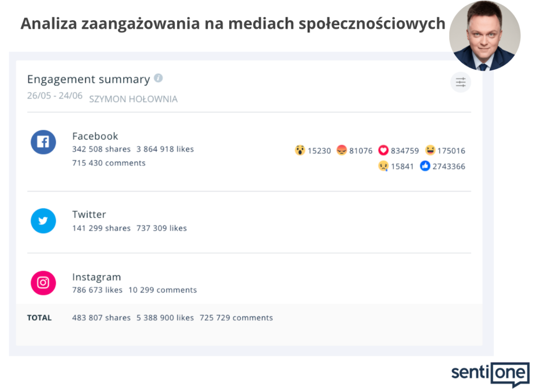
Task: Click the SZYMON HOŁOWNIA label
Action: point(133,99)
